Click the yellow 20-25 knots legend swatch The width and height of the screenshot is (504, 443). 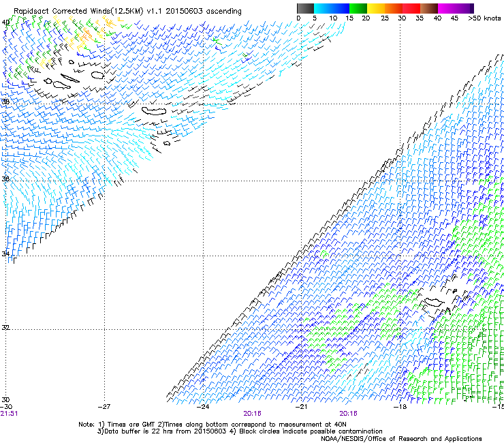pos(376,8)
